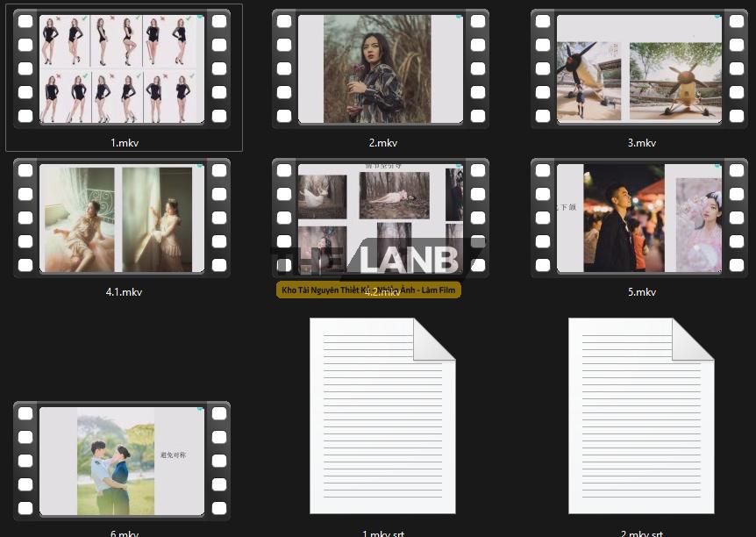Click the "4.1.mkv" file name text
This screenshot has height=537, width=756.
(x=123, y=292)
